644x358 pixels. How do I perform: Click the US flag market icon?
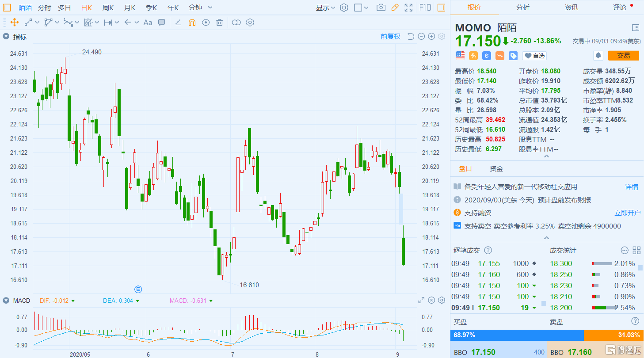pyautogui.click(x=460, y=56)
